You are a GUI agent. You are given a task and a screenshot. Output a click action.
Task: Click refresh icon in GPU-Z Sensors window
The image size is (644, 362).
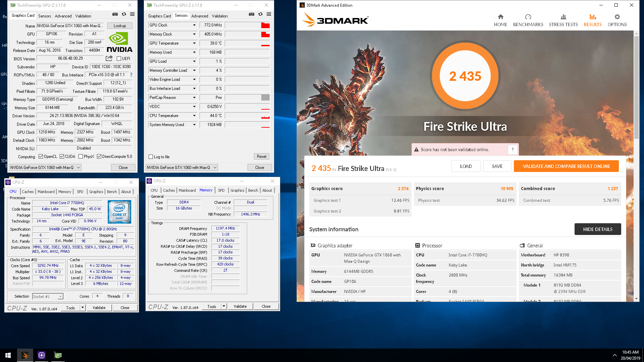pos(260,14)
